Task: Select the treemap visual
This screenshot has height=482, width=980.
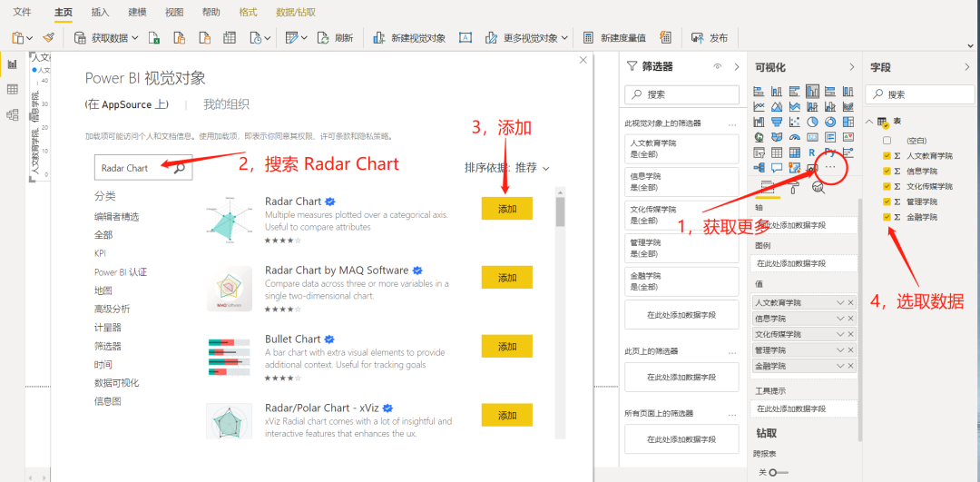Action: (848, 122)
